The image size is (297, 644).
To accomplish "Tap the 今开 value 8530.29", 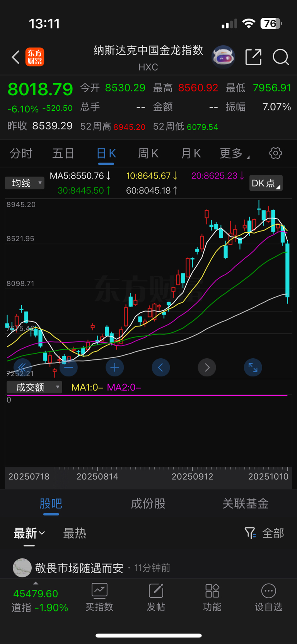I will [x=125, y=88].
